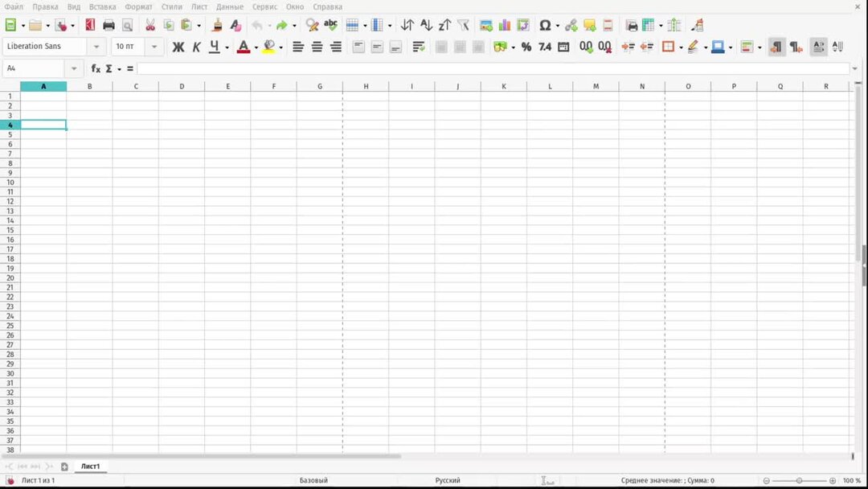
Task: Toggle Center Horizontally alignment
Action: click(317, 47)
